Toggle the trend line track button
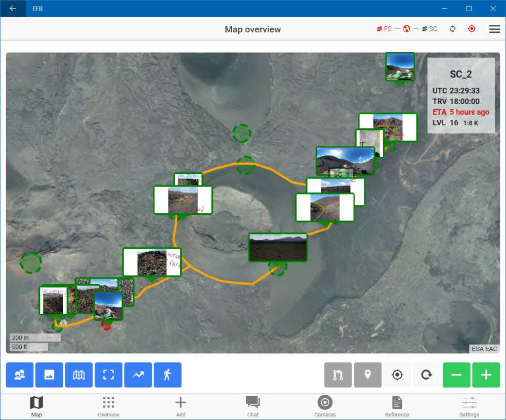This screenshot has height=420, width=506. pyautogui.click(x=138, y=375)
